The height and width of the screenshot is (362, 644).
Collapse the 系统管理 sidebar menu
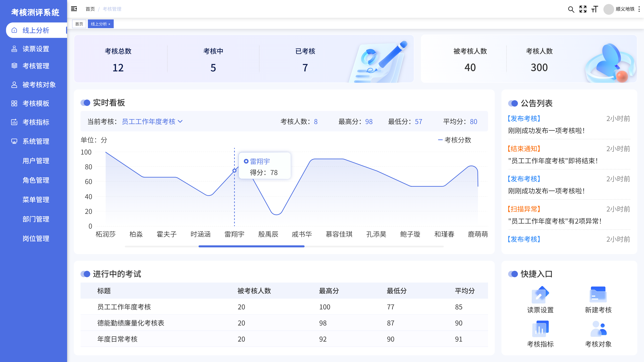pos(36,141)
